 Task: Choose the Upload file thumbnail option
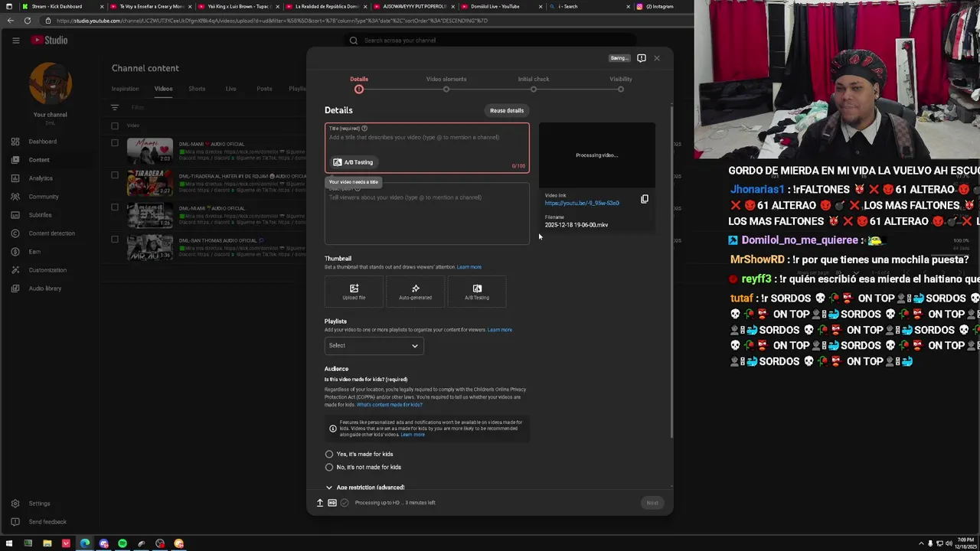pos(354,292)
